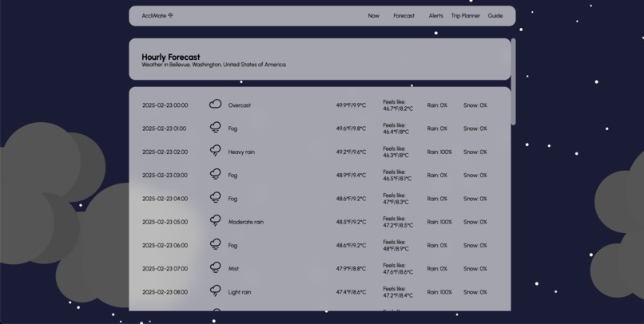Click the 48.5°F/9.2°C temperature
Screen dimensions: 644x324
tap(351, 223)
